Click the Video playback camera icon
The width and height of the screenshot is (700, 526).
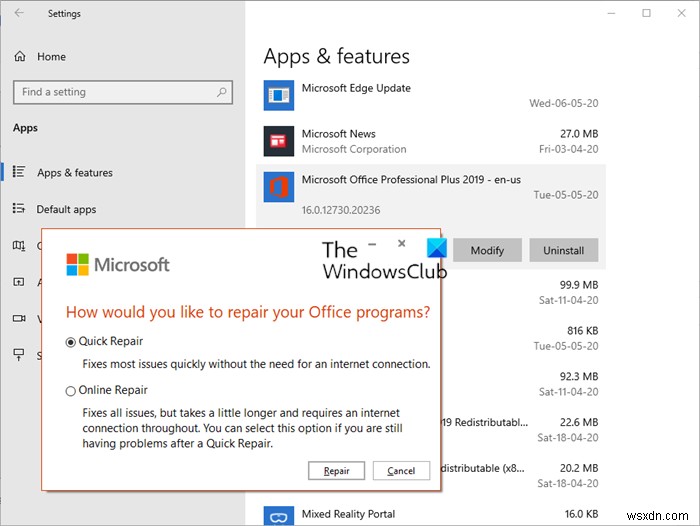pyautogui.click(x=19, y=318)
